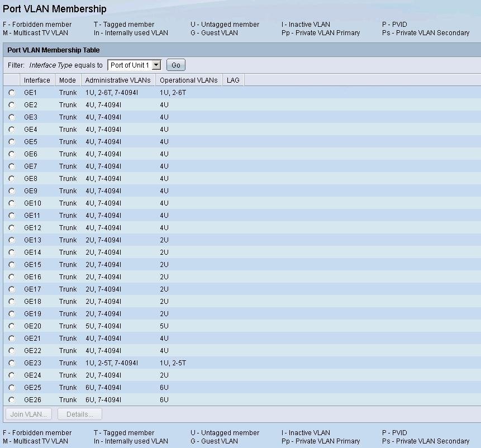
Task: Select radio button for GE17
Action: point(12,289)
